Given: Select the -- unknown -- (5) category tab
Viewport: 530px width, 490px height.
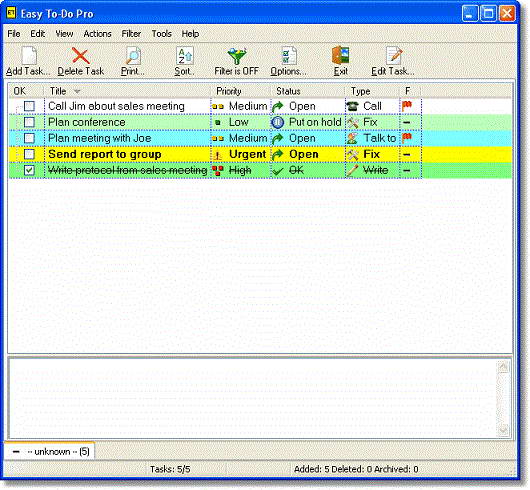Looking at the screenshot, I should [50, 451].
